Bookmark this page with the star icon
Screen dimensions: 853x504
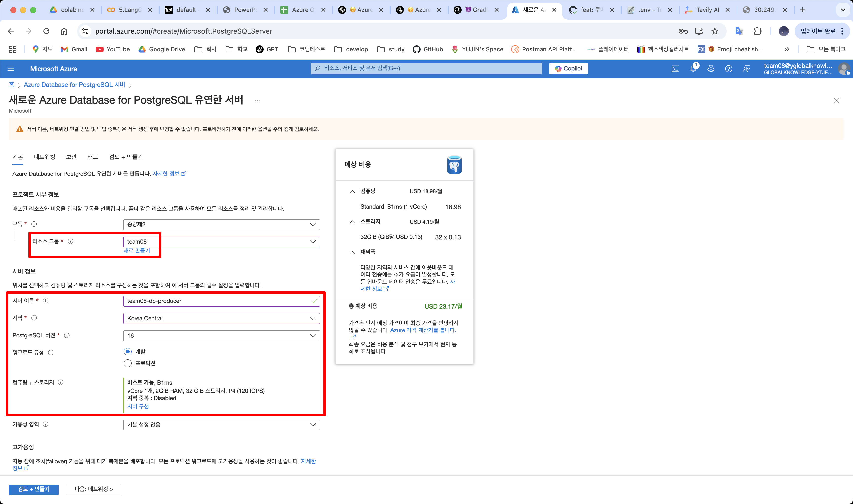[x=715, y=31]
